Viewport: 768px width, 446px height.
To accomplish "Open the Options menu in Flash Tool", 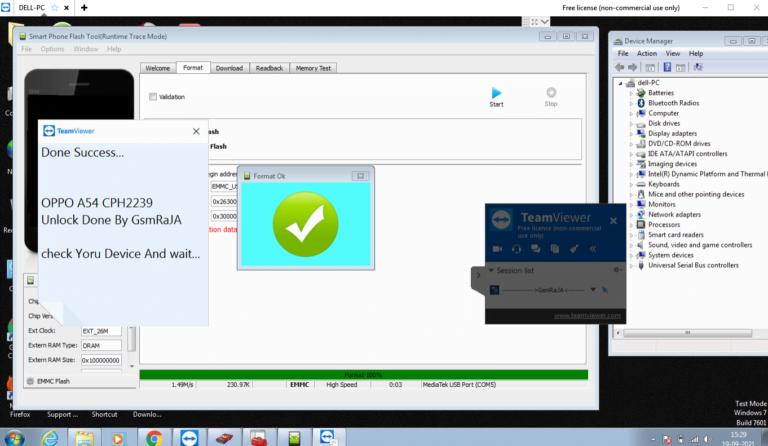I will (x=52, y=49).
